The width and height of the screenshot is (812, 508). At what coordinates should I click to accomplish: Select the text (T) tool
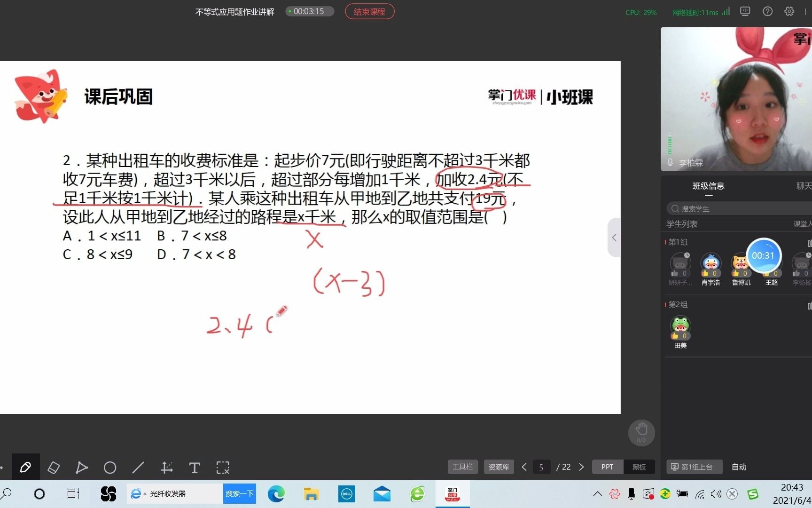pos(195,467)
